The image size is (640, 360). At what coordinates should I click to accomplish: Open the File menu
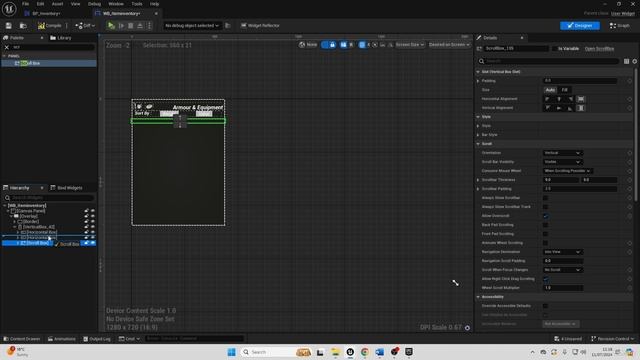[x=25, y=4]
